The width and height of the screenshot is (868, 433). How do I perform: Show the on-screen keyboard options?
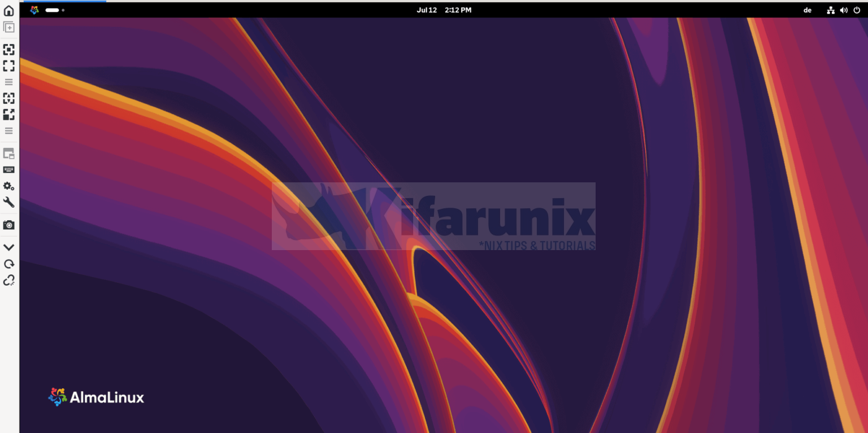click(8, 169)
